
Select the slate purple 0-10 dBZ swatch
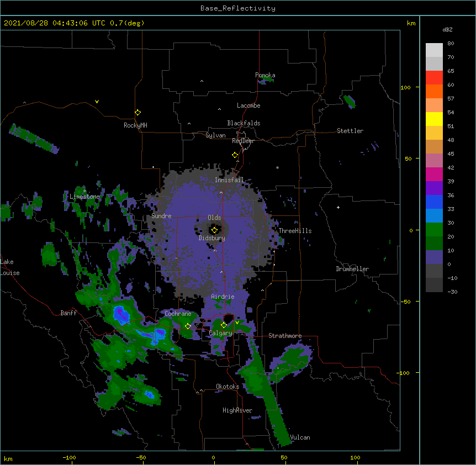pyautogui.click(x=434, y=257)
